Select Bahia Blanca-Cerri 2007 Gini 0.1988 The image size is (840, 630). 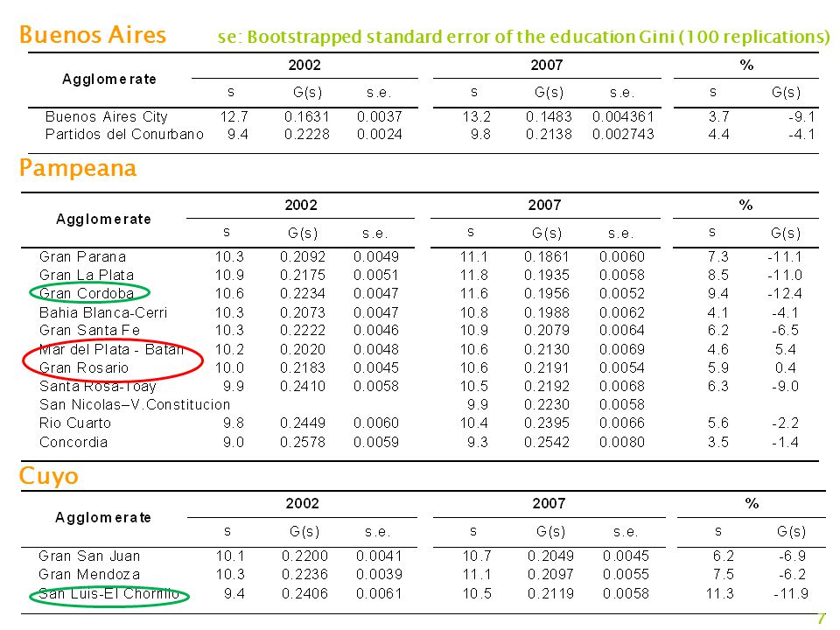tap(547, 312)
